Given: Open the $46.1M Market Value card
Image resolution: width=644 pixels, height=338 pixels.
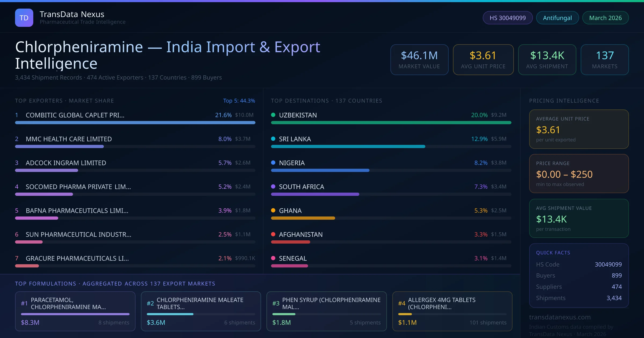Looking at the screenshot, I should click(419, 60).
